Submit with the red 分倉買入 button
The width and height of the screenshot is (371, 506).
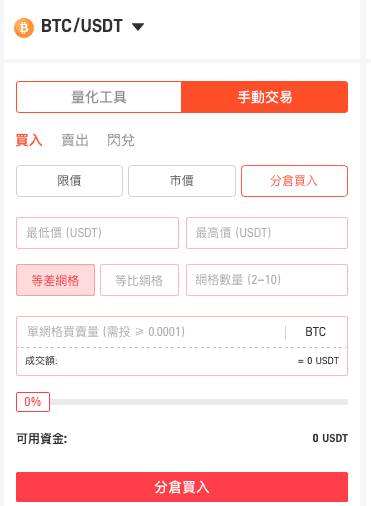pos(182,487)
